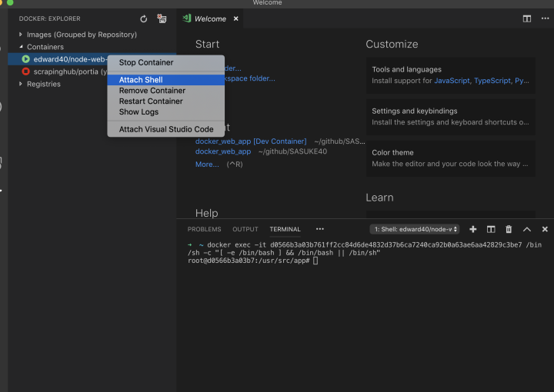Screen dimensions: 554x392
Task: Click the Docker system prune icon
Action: [162, 18]
